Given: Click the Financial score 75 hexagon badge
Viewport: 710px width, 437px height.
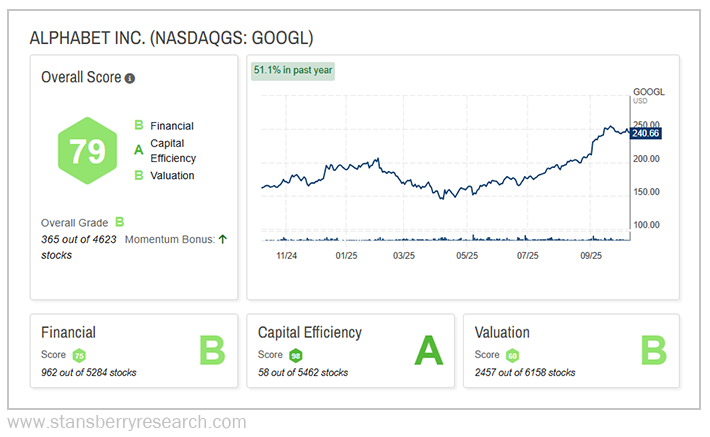Looking at the screenshot, I should pyautogui.click(x=79, y=355).
